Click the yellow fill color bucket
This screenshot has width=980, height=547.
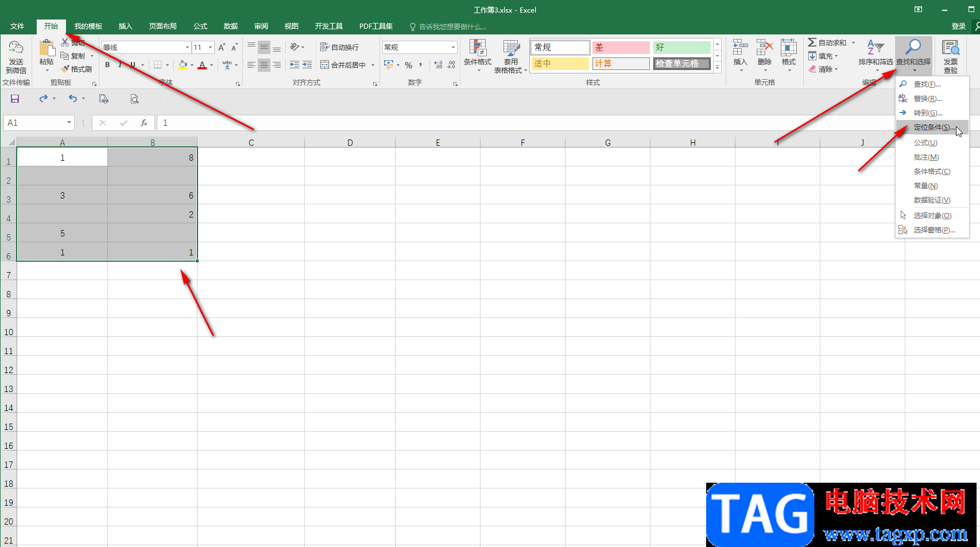point(183,65)
